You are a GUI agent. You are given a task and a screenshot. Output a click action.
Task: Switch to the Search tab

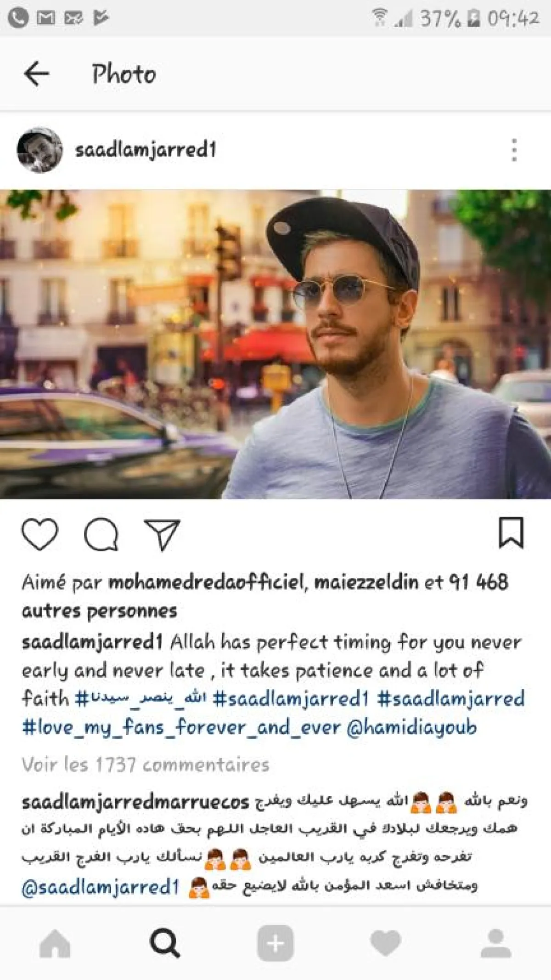(x=165, y=943)
